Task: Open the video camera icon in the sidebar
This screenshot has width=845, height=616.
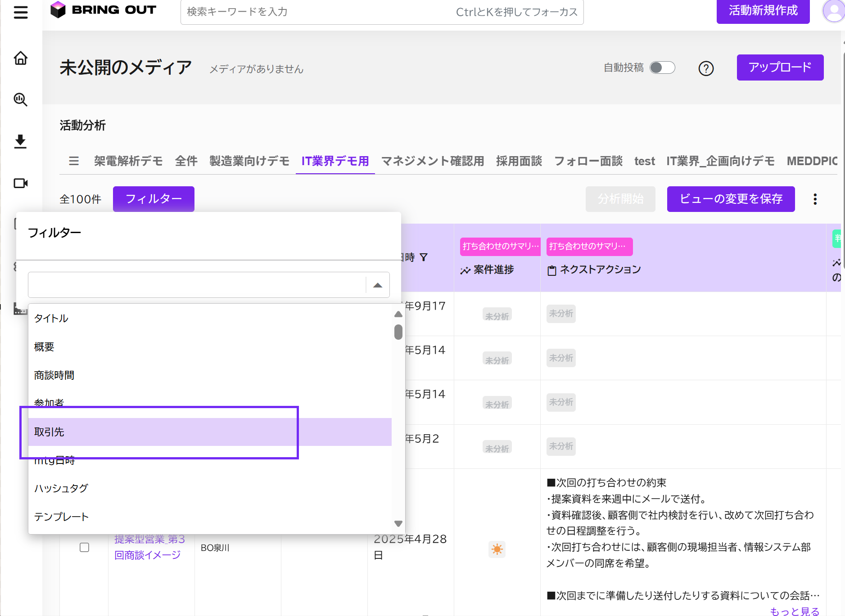Action: pyautogui.click(x=21, y=183)
